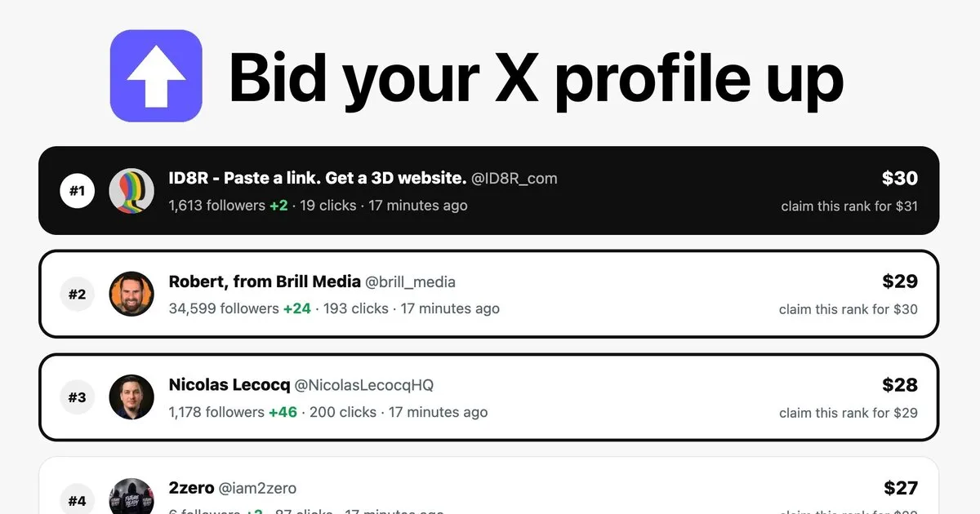Viewport: 980px width, 514px height.
Task: Open the @iam2zero handle link
Action: pos(257,488)
